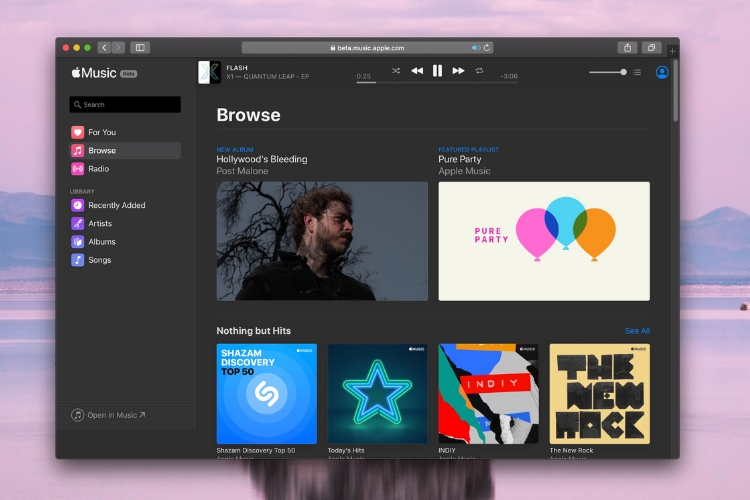
Task: Mute tab audio via speaker icon
Action: pyautogui.click(x=475, y=48)
